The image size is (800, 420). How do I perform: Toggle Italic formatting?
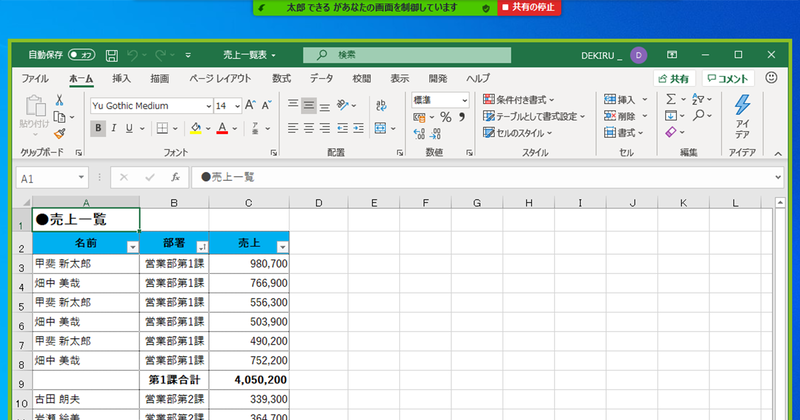point(114,128)
